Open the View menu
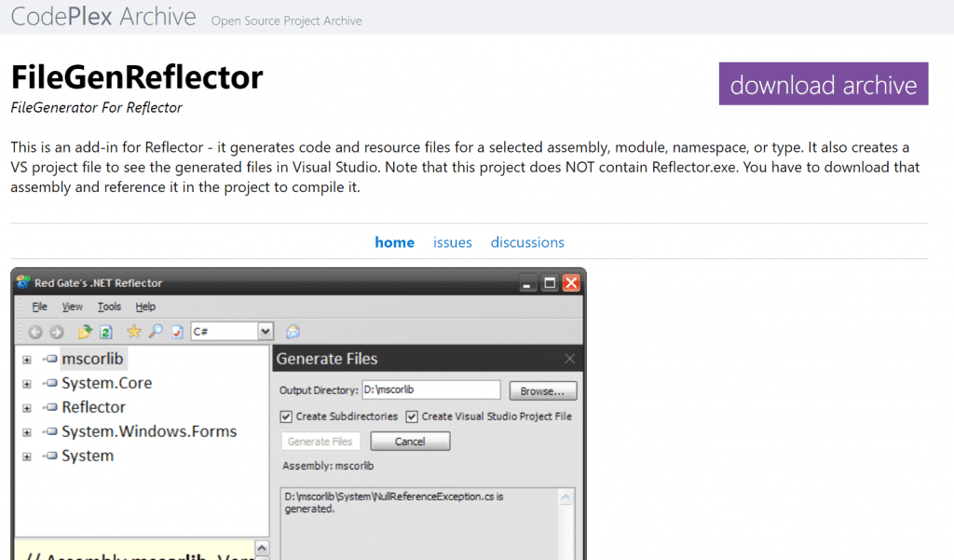 pyautogui.click(x=72, y=307)
